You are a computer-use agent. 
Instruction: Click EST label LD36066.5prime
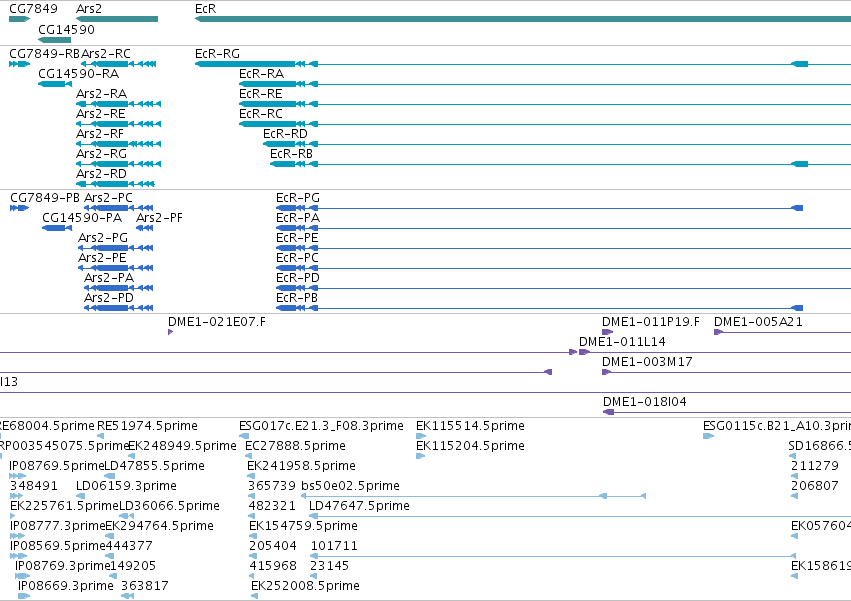(x=169, y=507)
